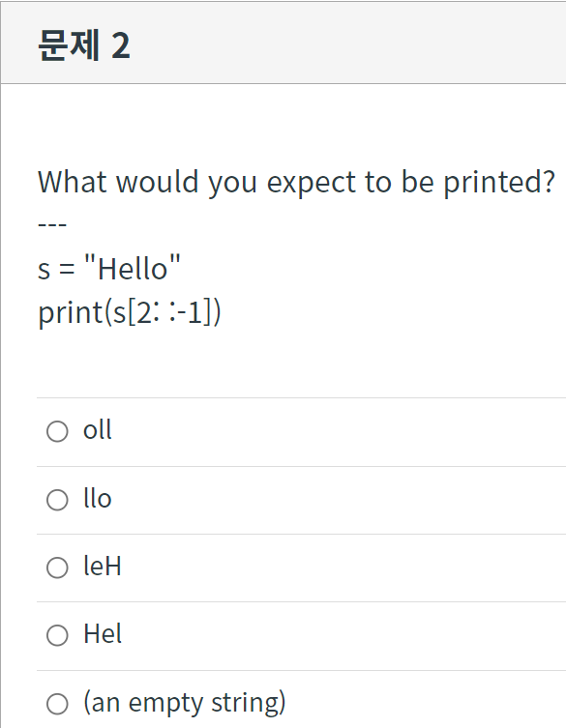Click the 'oll' answer label text
The image size is (566, 728).
97,430
